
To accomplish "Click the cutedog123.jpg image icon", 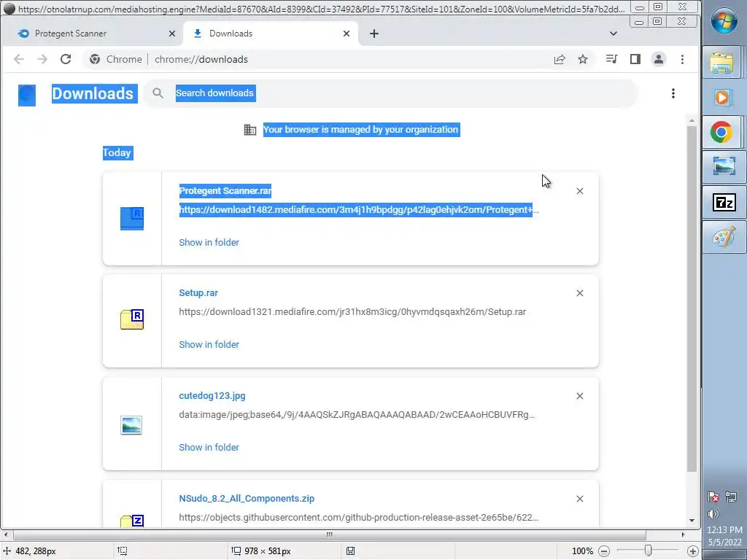I will [131, 425].
